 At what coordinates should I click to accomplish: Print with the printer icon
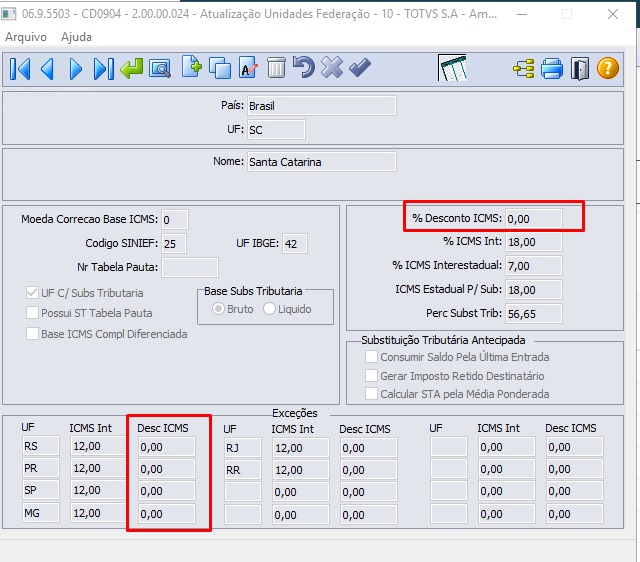click(552, 68)
